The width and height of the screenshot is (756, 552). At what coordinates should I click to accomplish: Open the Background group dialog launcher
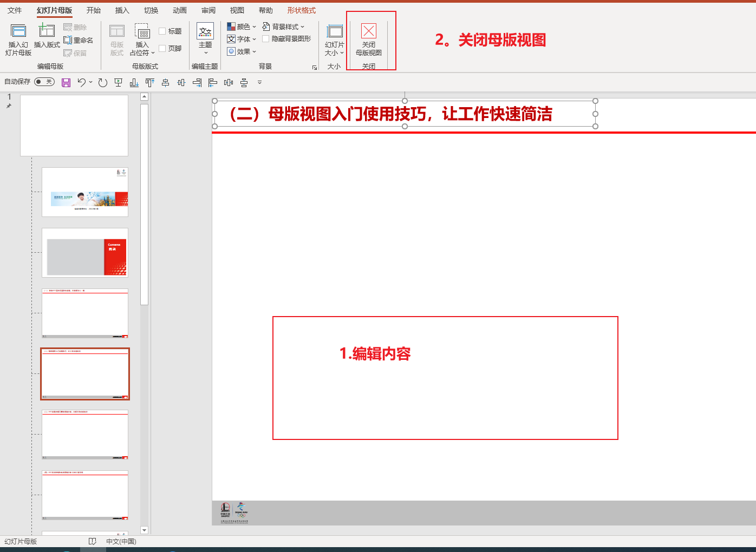pos(315,67)
